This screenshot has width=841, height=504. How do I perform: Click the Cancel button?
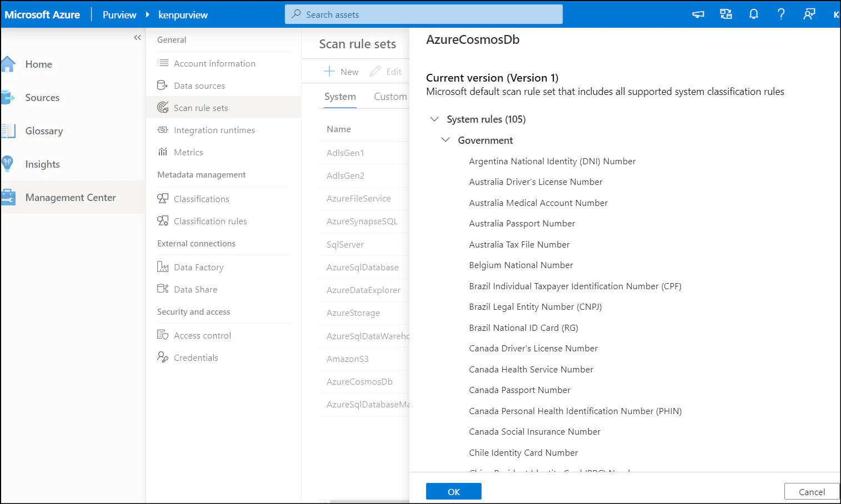(812, 492)
